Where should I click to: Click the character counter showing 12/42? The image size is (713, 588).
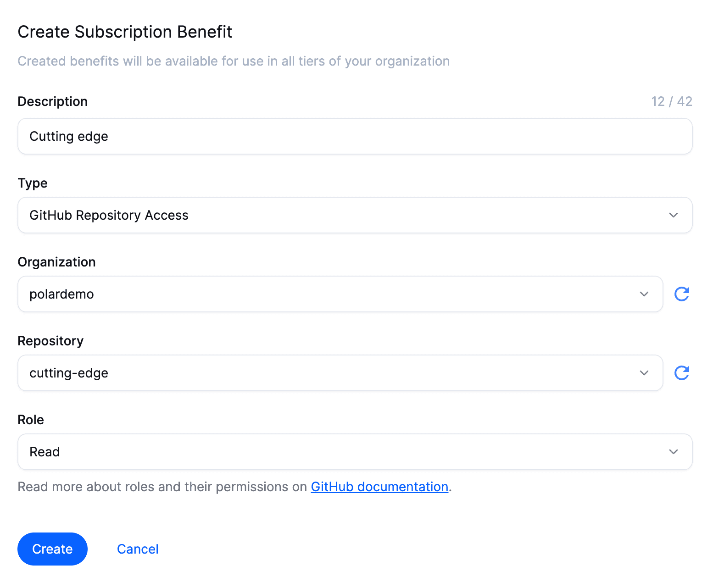click(672, 101)
